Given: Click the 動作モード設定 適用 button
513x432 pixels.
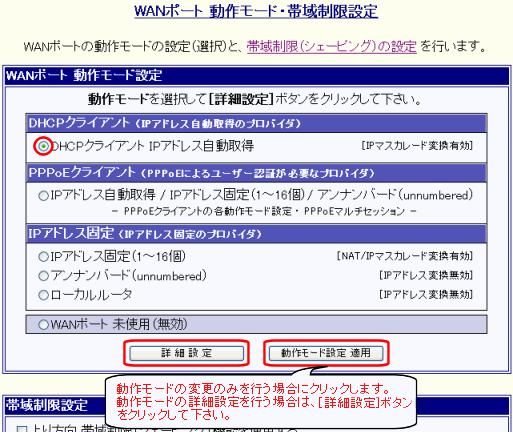Looking at the screenshot, I should tap(326, 353).
